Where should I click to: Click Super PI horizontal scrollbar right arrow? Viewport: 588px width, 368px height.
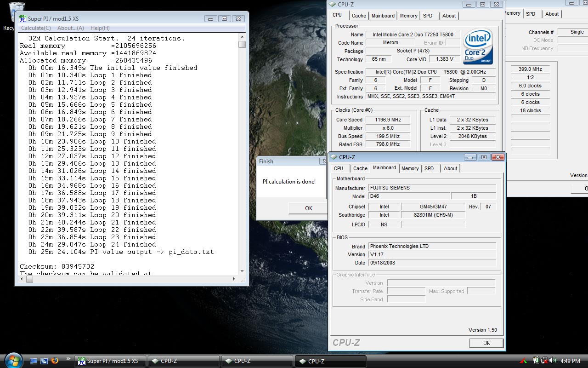click(x=235, y=279)
